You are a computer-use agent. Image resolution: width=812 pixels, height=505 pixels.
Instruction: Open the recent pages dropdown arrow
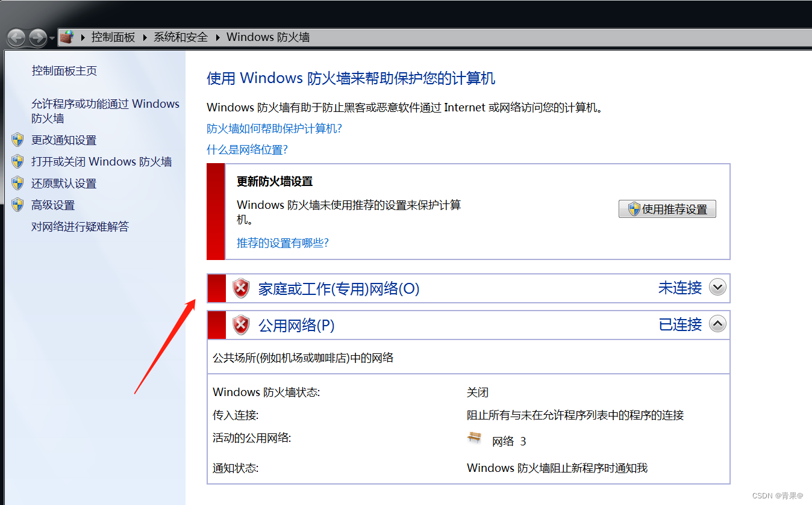[x=52, y=38]
